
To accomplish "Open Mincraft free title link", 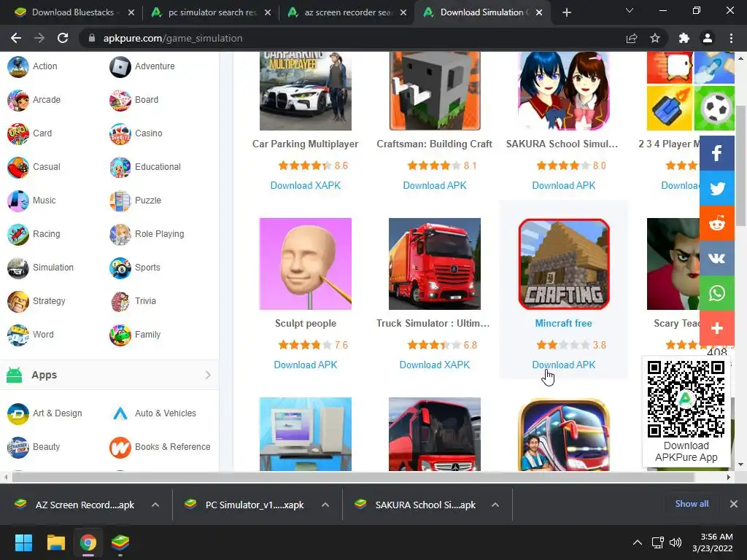I will coord(564,323).
